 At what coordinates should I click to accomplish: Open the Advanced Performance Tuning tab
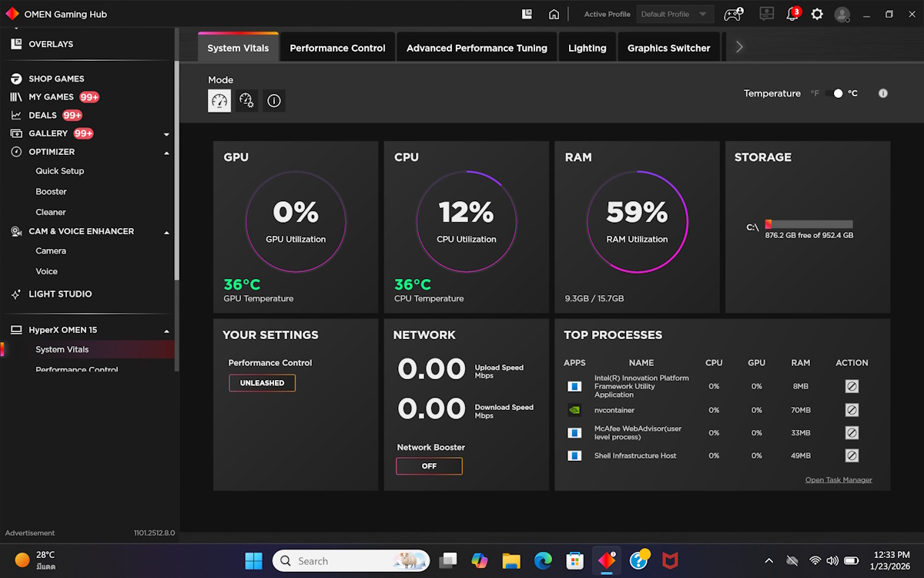(x=477, y=48)
